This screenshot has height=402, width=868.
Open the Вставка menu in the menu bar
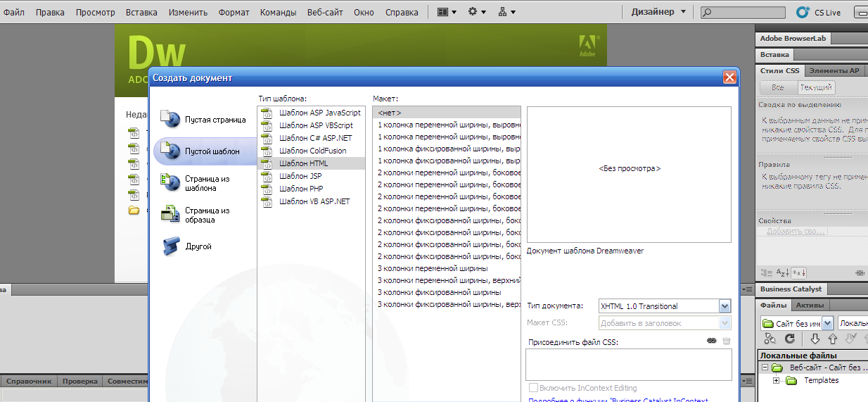click(141, 12)
